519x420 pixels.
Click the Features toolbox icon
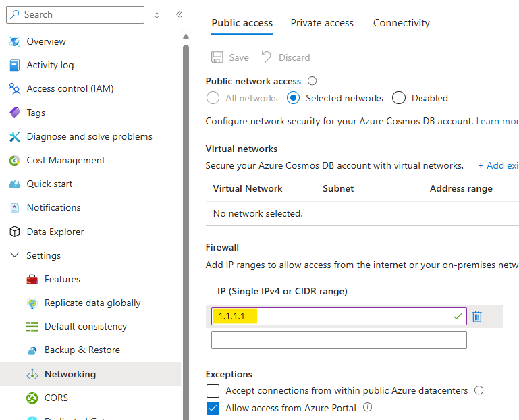point(32,280)
